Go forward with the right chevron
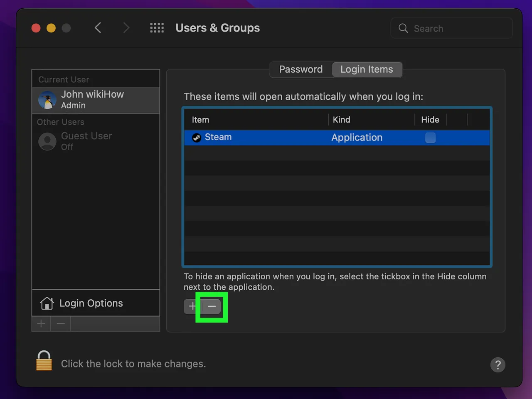 [126, 28]
